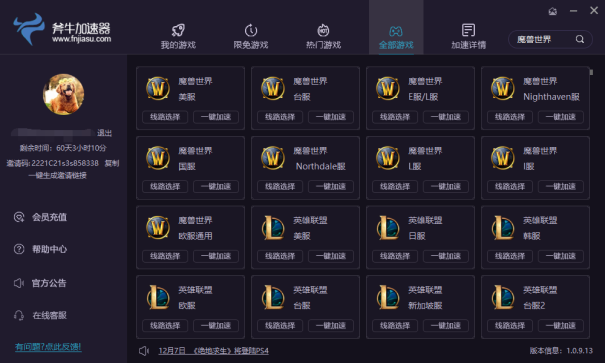Click 一键加速 for 英雄联盟 韩服
605x363 pixels.
561,256
